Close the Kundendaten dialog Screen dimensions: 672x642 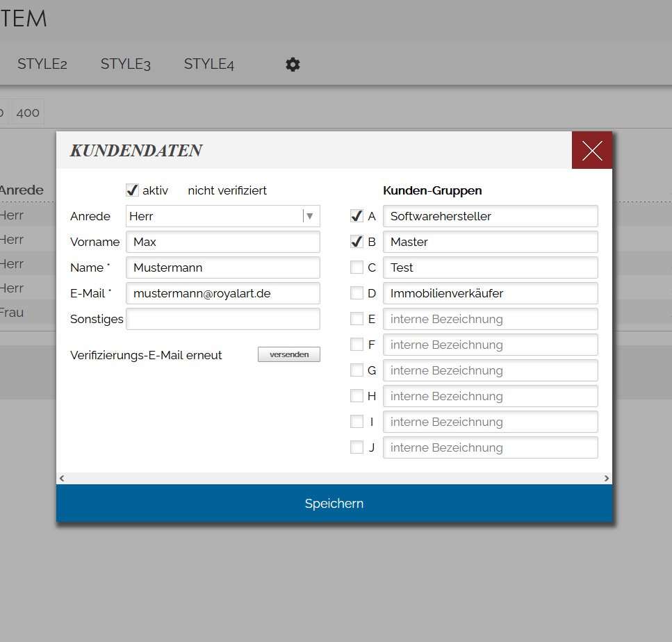click(591, 150)
